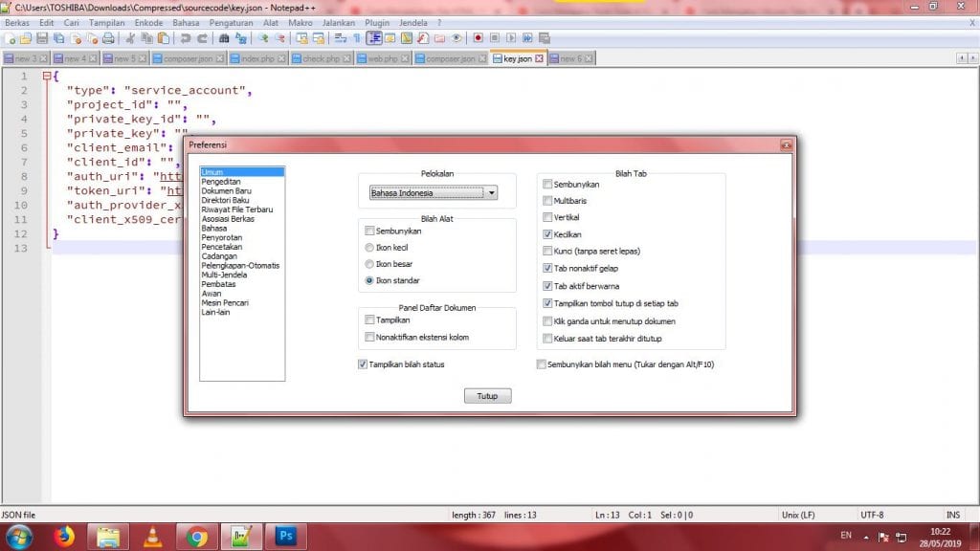Click the Tutup button in Preferensi
Viewport: 980px width, 551px height.
(487, 396)
